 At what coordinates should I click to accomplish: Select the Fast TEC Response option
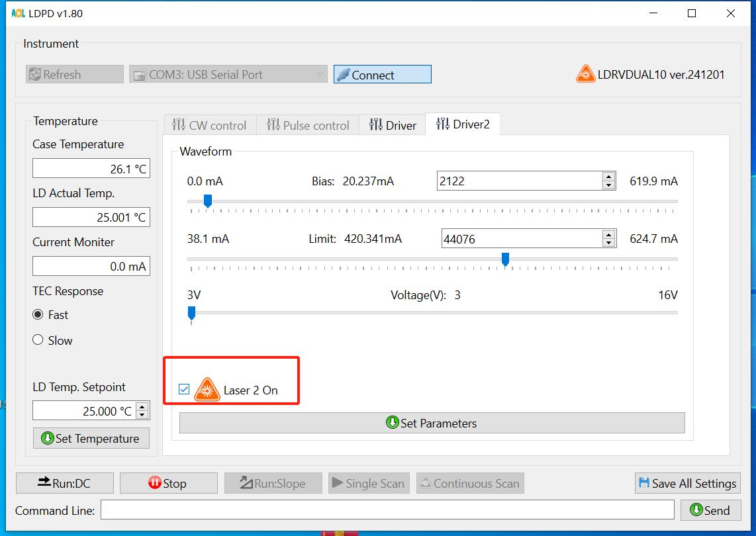38,315
